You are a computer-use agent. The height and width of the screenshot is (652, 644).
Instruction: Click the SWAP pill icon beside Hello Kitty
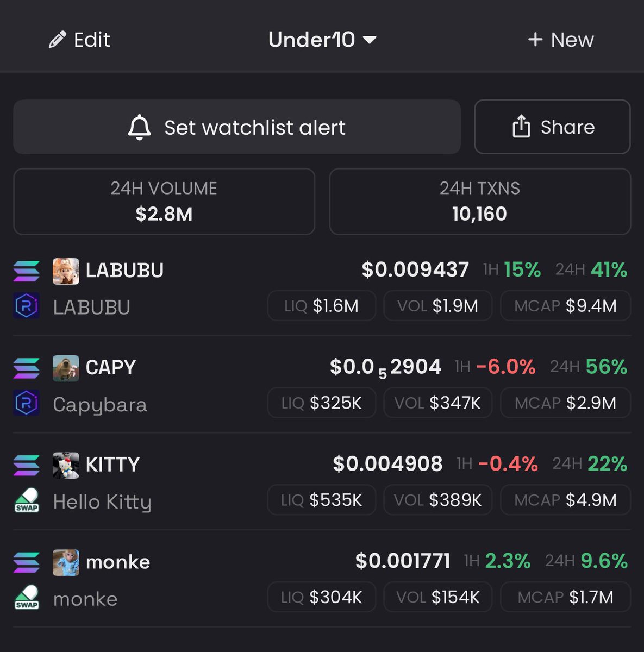click(27, 500)
